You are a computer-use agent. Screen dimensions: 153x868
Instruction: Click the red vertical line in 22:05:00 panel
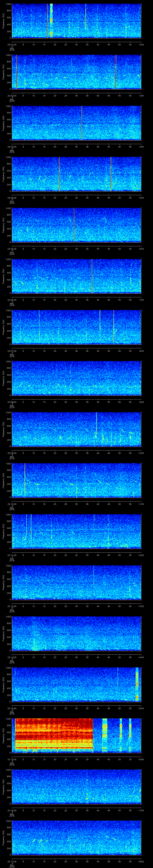tap(74, 225)
